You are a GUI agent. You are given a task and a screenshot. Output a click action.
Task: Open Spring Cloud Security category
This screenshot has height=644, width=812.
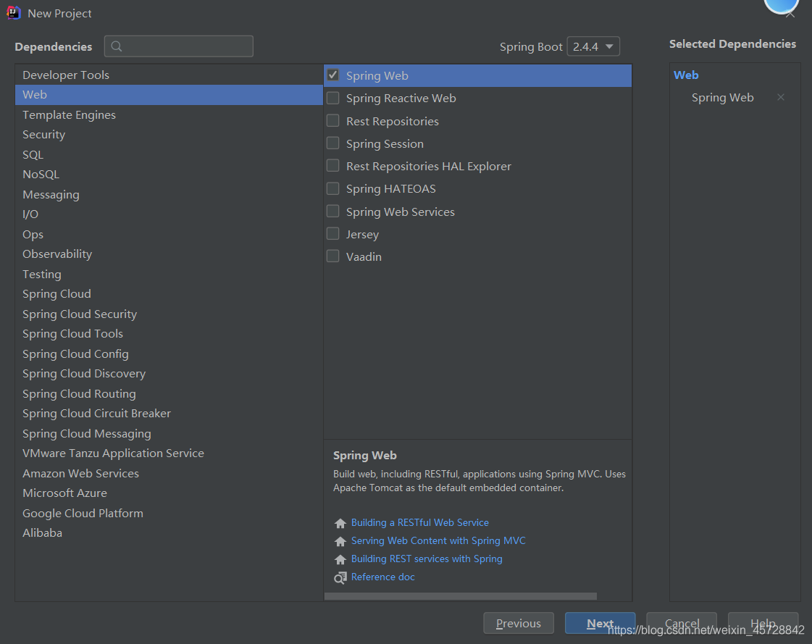tap(169, 314)
